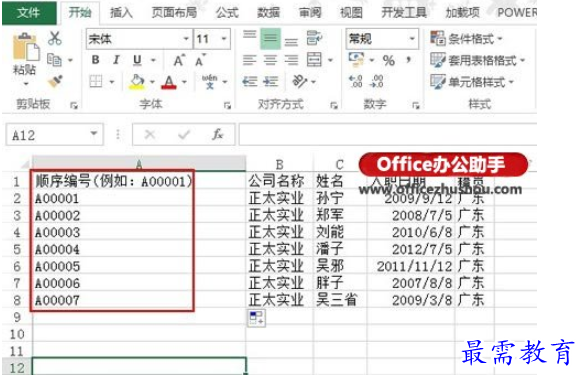This screenshot has height=384, width=583.
Task: Expand the merge cells dropdown arrow
Action: coord(330,60)
